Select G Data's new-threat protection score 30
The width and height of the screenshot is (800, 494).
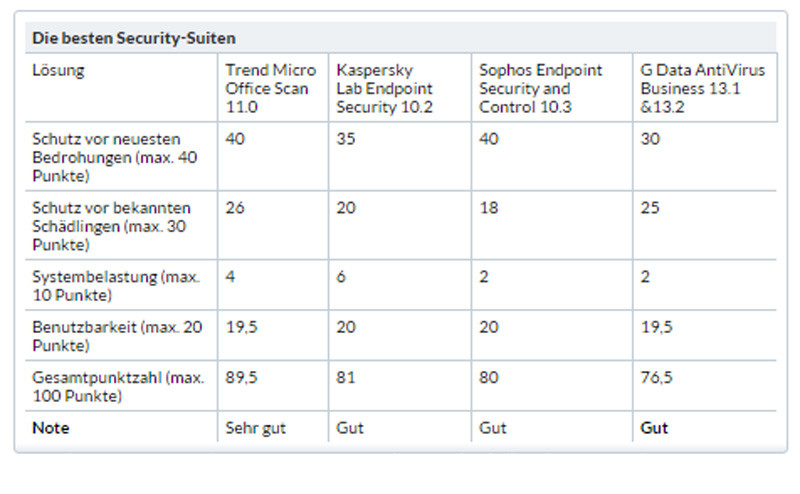[650, 139]
